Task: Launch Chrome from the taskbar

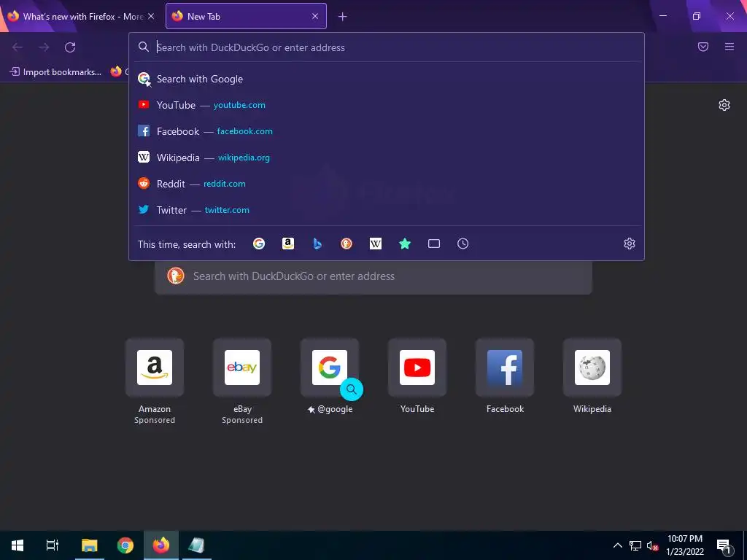Action: click(125, 545)
